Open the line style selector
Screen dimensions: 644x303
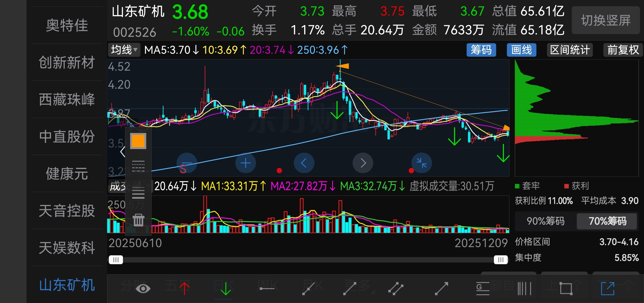pyautogui.click(x=138, y=166)
